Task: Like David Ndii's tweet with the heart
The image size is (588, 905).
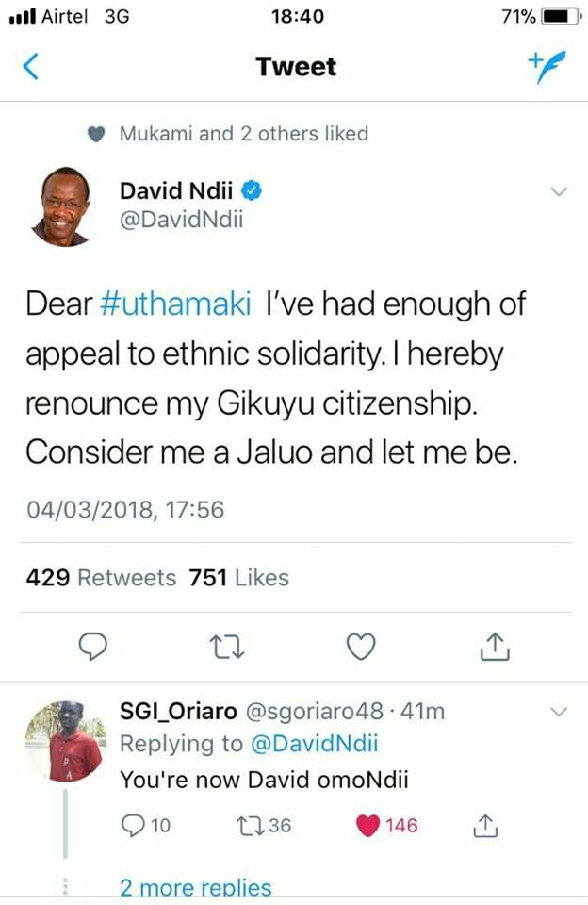Action: coord(361,646)
